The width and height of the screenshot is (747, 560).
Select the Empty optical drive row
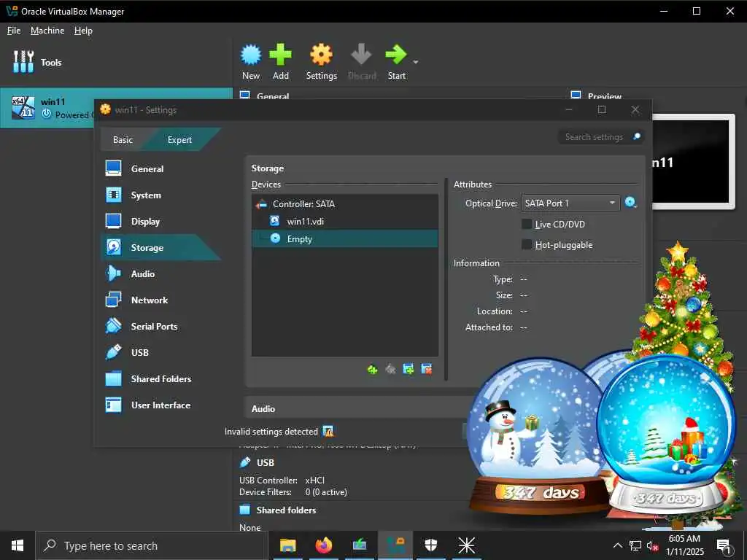[x=345, y=238]
